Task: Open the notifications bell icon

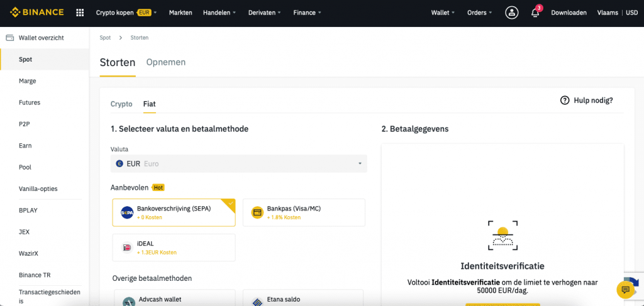Action: tap(535, 13)
